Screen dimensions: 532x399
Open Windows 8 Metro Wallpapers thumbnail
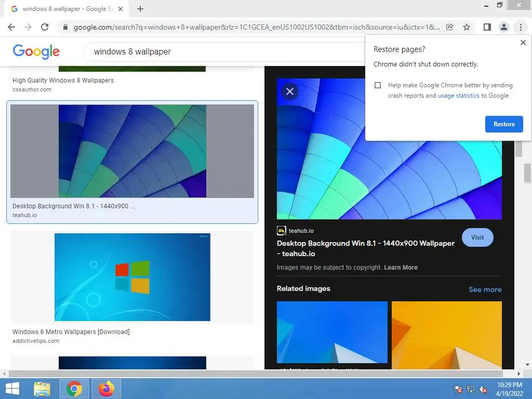[132, 277]
